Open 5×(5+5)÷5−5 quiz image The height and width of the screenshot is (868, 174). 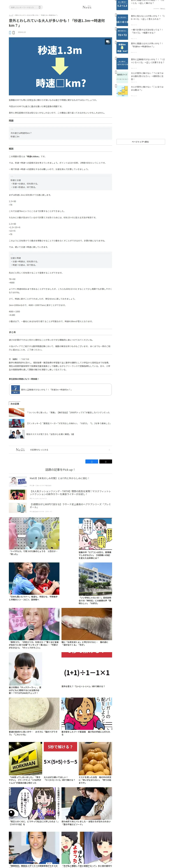click(60, 758)
